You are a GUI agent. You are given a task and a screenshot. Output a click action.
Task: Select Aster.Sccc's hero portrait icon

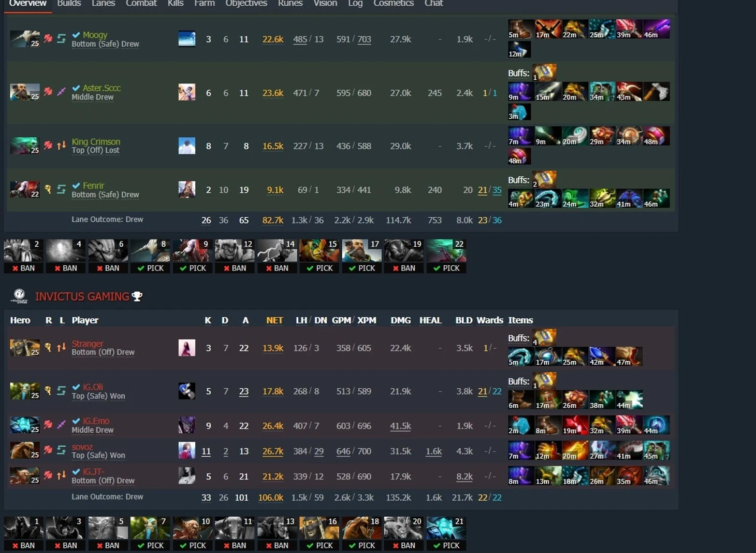pyautogui.click(x=24, y=92)
